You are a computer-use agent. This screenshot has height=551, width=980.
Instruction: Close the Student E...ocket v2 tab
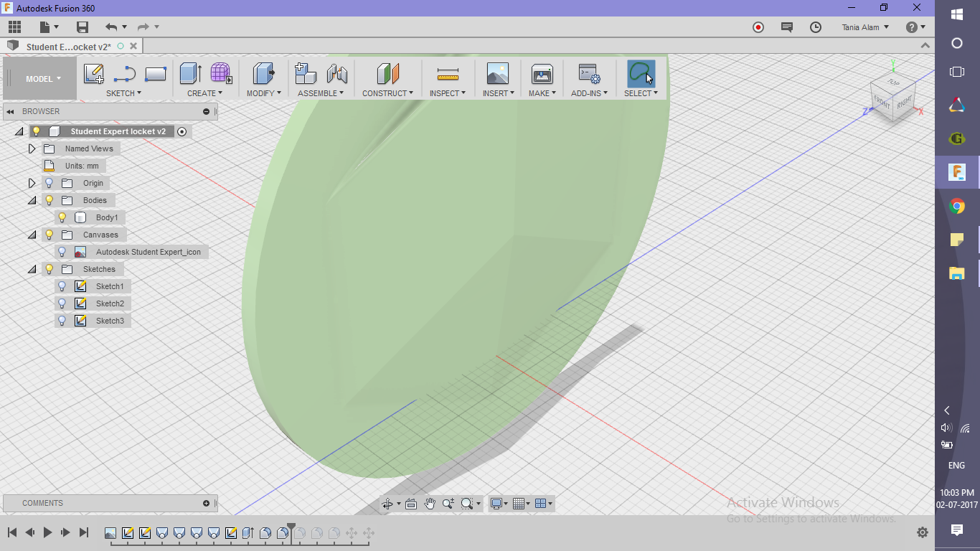(134, 46)
